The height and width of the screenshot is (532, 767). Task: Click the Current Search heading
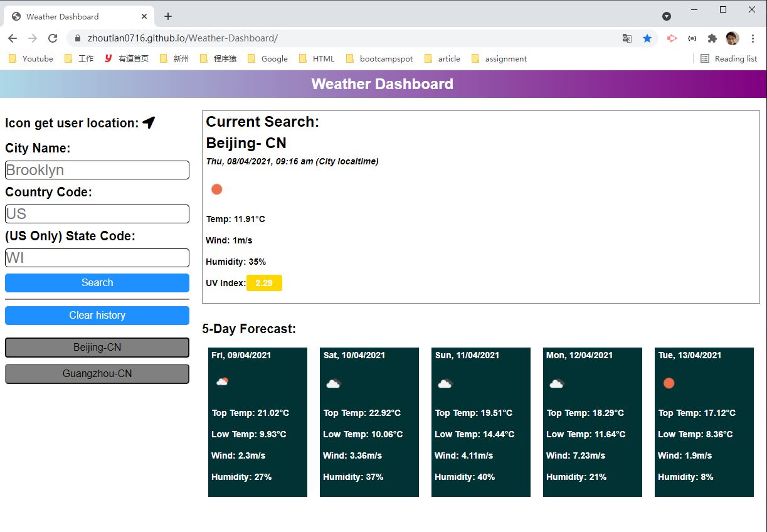click(x=262, y=122)
